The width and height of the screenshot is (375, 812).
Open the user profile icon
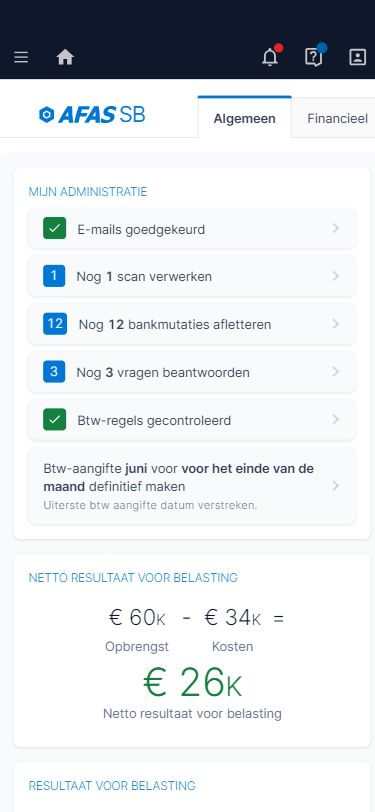pos(357,57)
